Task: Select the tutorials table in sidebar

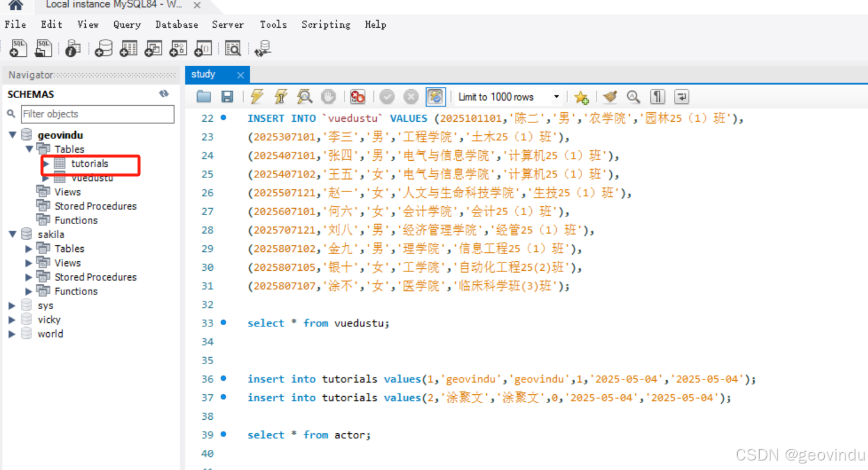Action: tap(91, 163)
